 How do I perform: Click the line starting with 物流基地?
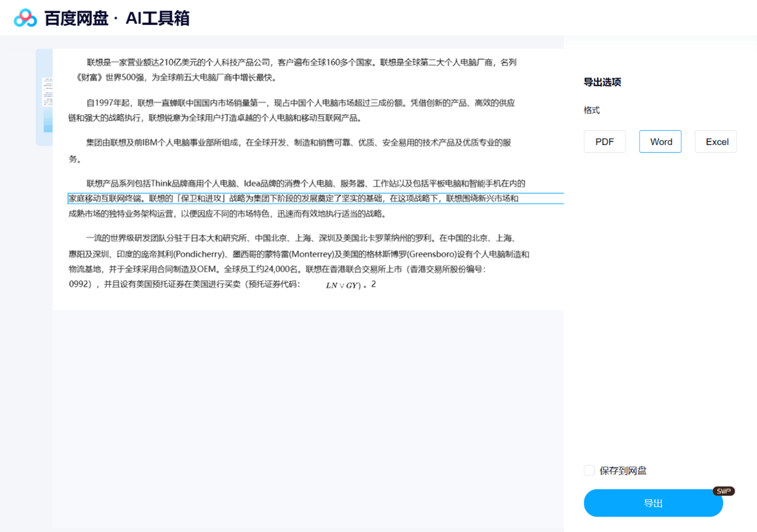277,269
